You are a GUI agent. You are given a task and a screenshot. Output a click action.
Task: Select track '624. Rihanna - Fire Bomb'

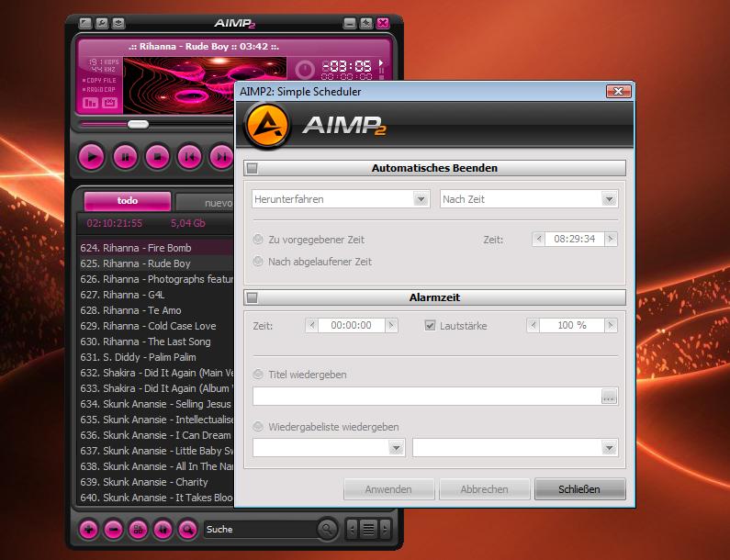tap(156, 248)
